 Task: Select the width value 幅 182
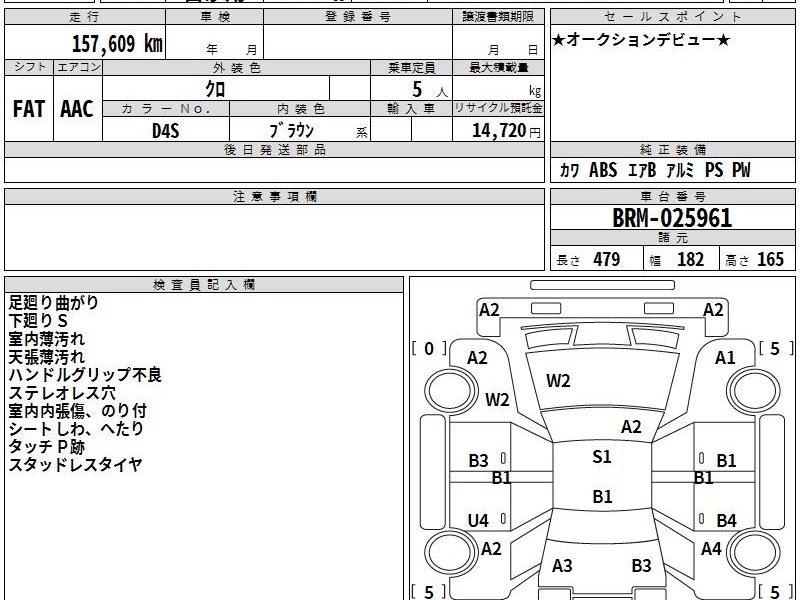pos(677,259)
